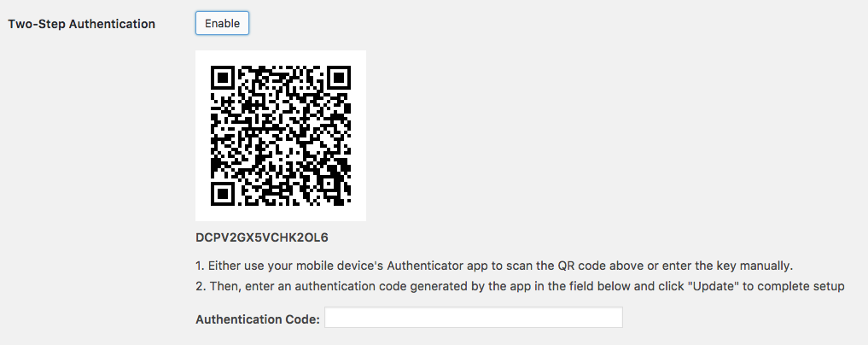The width and height of the screenshot is (868, 345).
Task: Click the secret key DCPV2GX5VCHK2OL6
Action: pos(262,237)
